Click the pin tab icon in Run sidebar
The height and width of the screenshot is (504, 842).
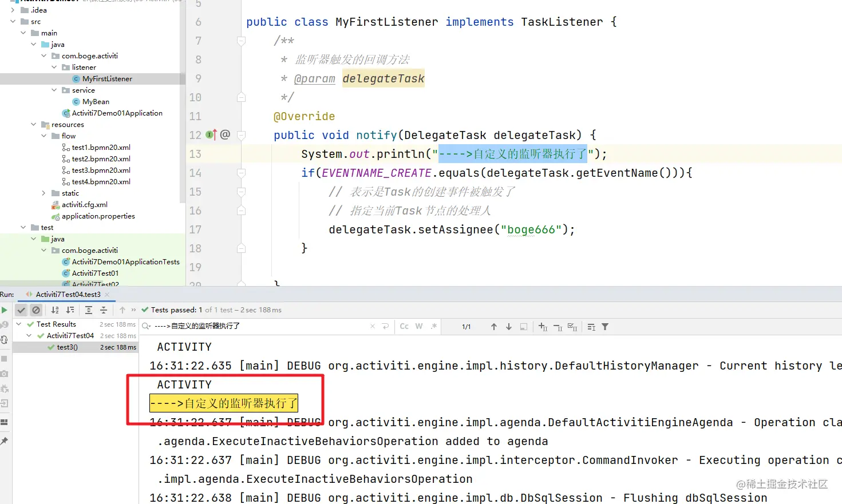pos(4,441)
